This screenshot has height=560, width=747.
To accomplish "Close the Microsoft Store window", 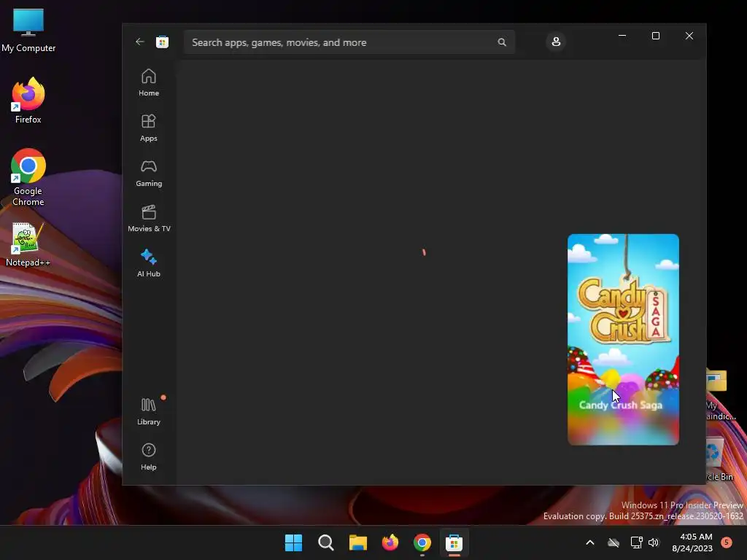I will coord(689,36).
